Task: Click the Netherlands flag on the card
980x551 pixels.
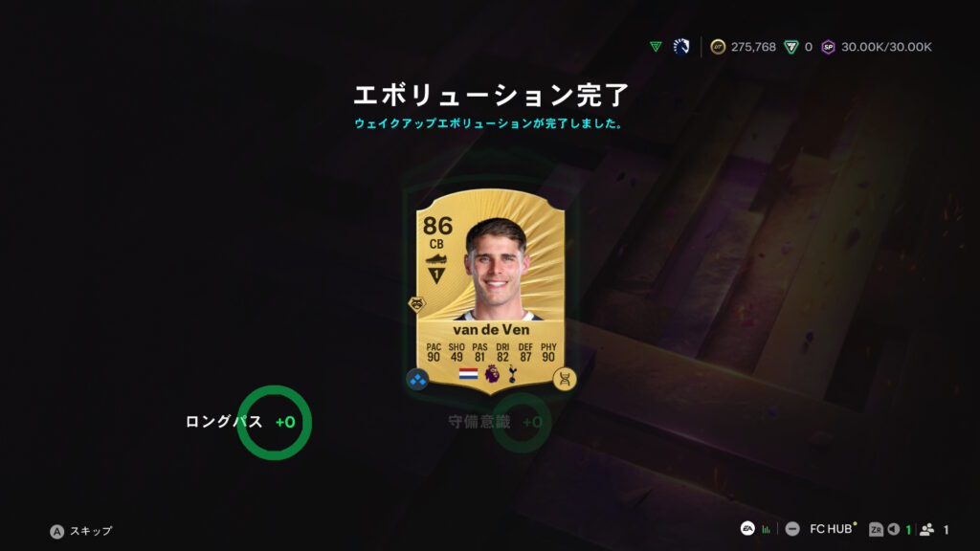Action: [x=468, y=374]
